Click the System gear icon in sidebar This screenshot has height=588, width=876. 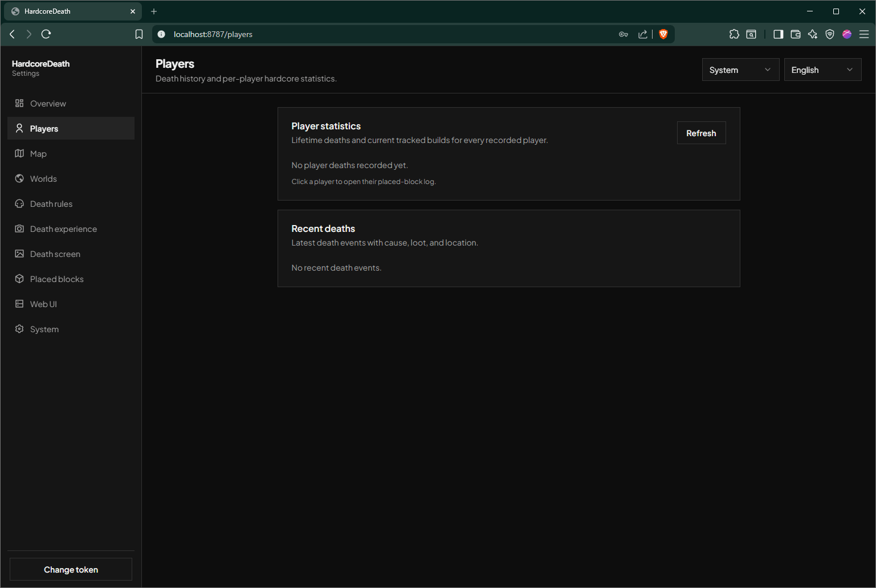click(19, 329)
